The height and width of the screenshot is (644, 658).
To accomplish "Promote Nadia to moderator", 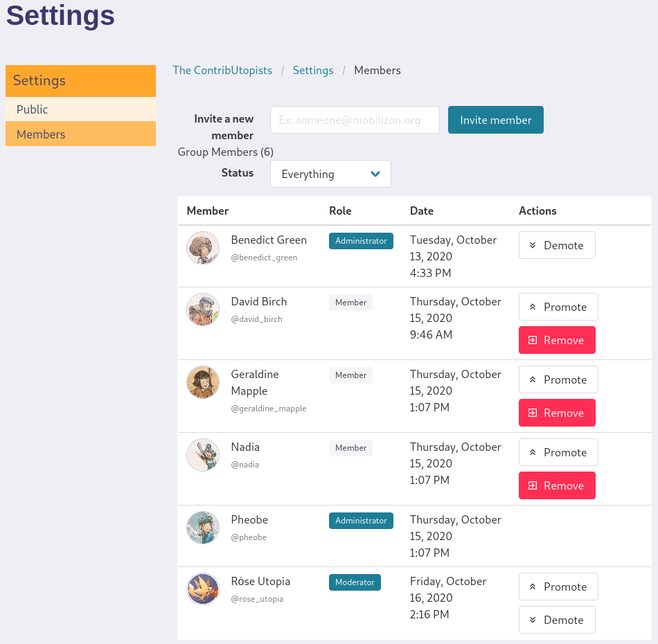I will tap(558, 452).
